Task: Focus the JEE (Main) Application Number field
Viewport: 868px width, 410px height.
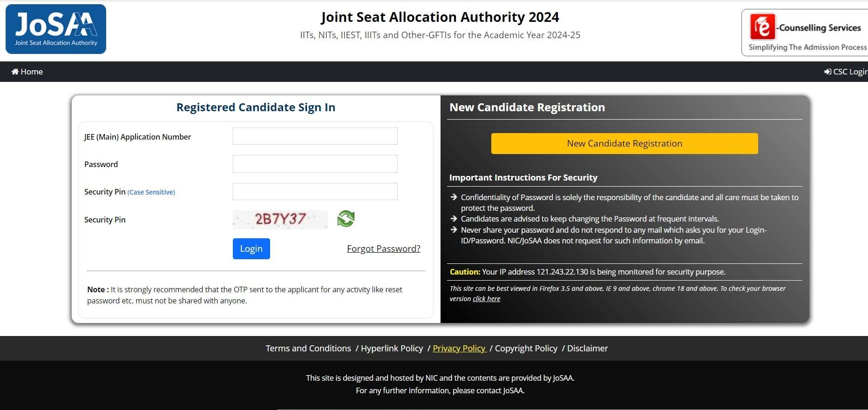Action: (x=315, y=136)
